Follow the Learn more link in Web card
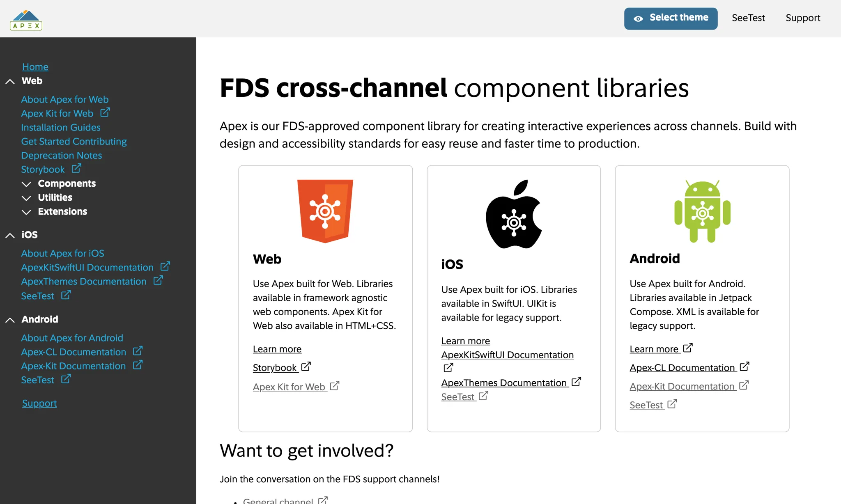Image resolution: width=841 pixels, height=504 pixels. (x=277, y=349)
